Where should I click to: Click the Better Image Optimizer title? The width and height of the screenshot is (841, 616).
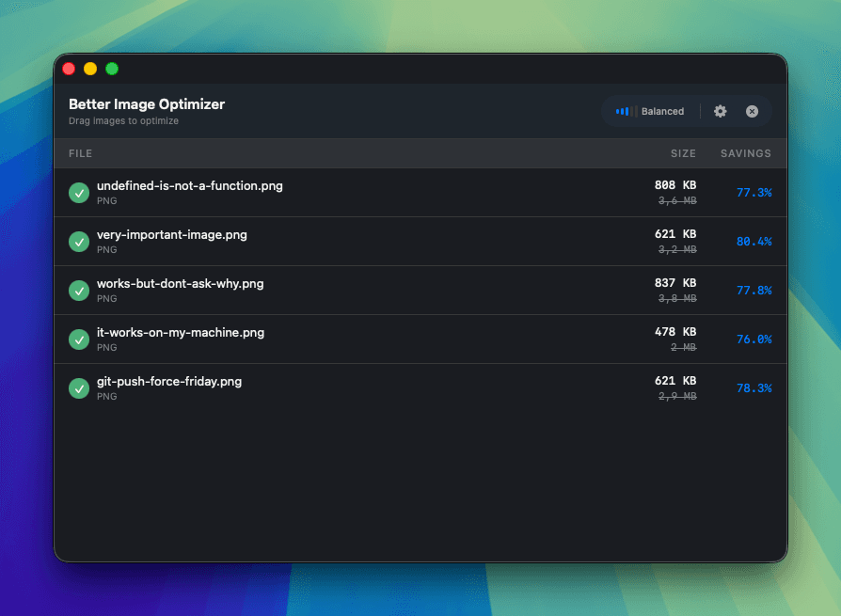click(x=147, y=104)
